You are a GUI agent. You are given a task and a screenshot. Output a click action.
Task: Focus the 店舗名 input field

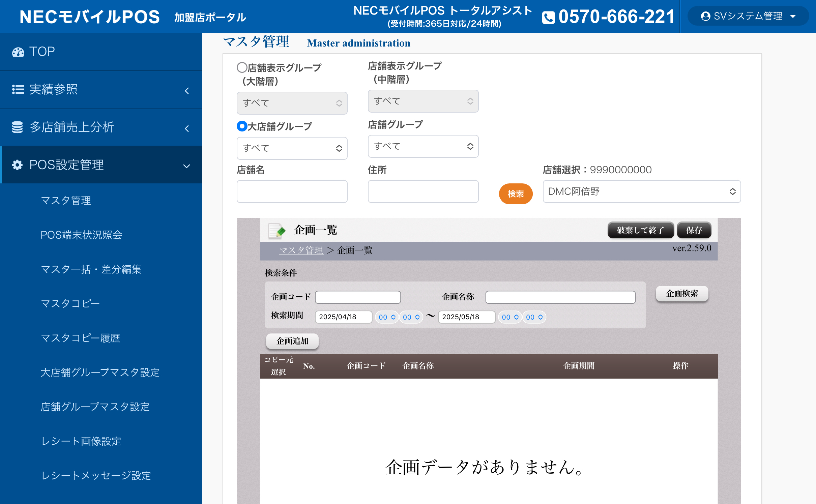coord(292,191)
